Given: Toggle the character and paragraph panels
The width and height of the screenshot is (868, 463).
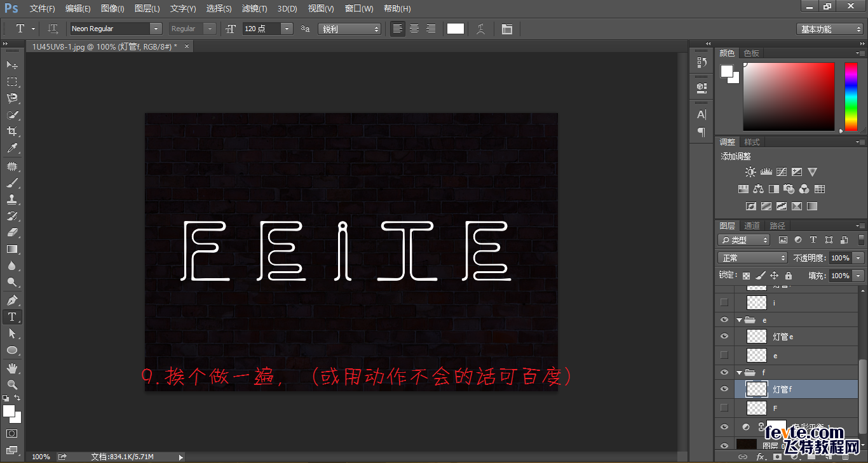Looking at the screenshot, I should (506, 29).
